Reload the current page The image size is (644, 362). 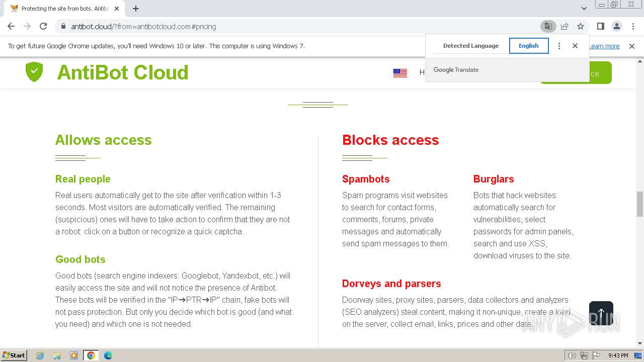point(43,26)
